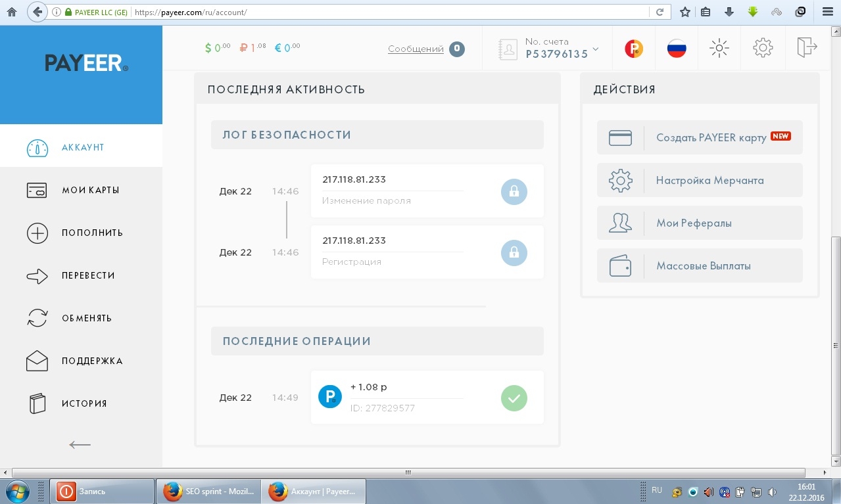The height and width of the screenshot is (504, 841).
Task: Log out using the exit door icon
Action: point(807,47)
